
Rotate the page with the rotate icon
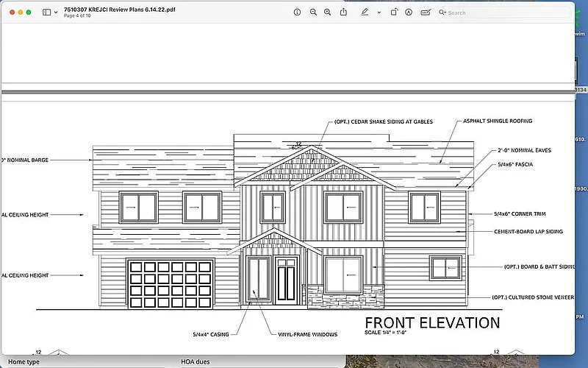click(394, 13)
